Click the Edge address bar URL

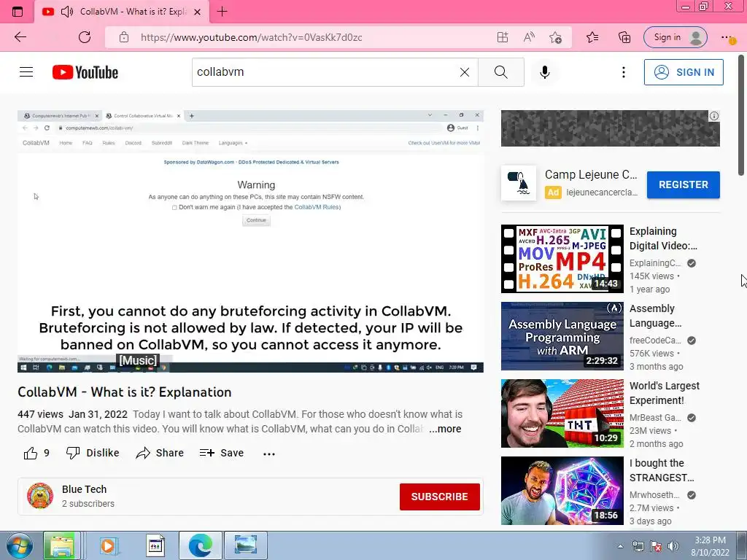pos(252,37)
